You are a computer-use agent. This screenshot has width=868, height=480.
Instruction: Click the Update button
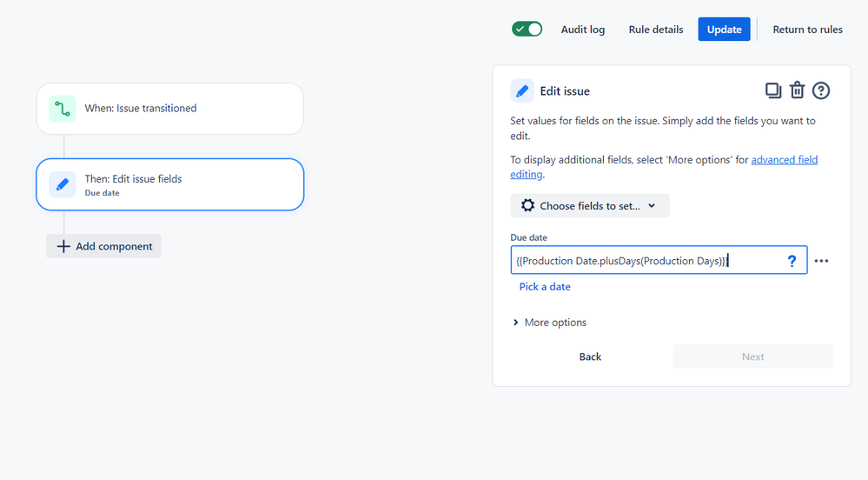[x=724, y=30]
